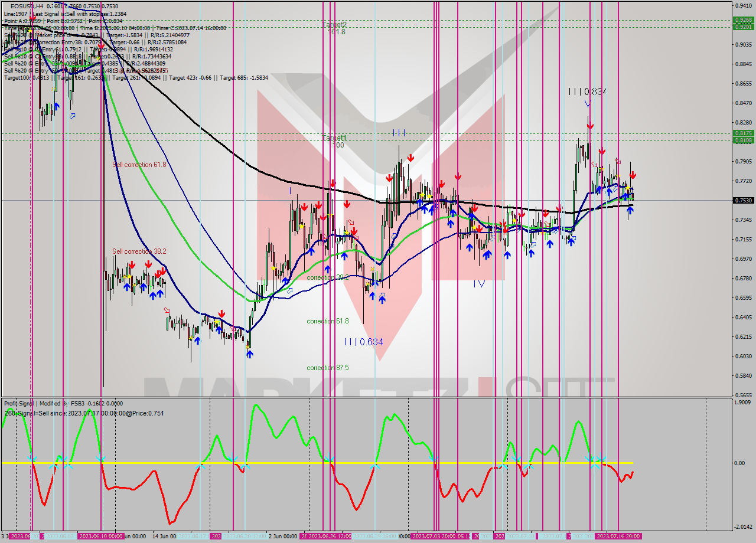The image size is (756, 543).
Task: Click the green 0.9201 price level tag
Action: coord(743,27)
